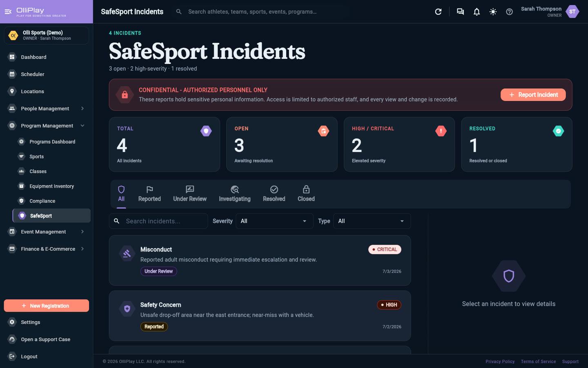Collapse Program Management submenu chevron

tap(82, 126)
